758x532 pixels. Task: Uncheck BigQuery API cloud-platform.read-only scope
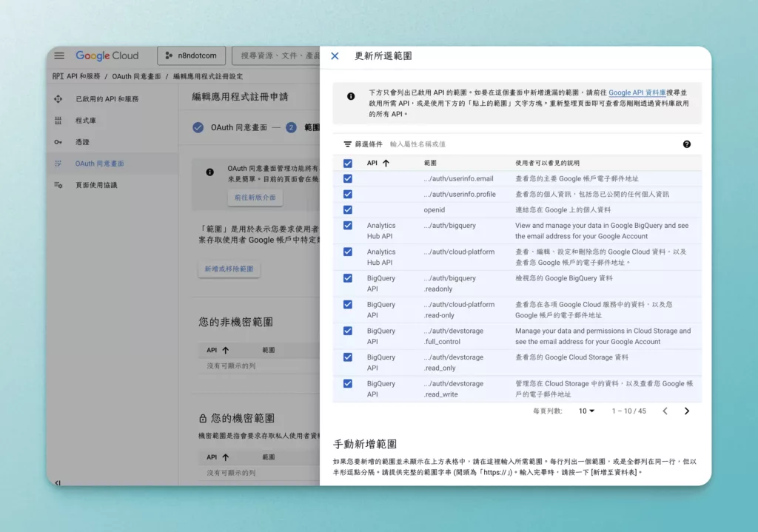click(348, 304)
